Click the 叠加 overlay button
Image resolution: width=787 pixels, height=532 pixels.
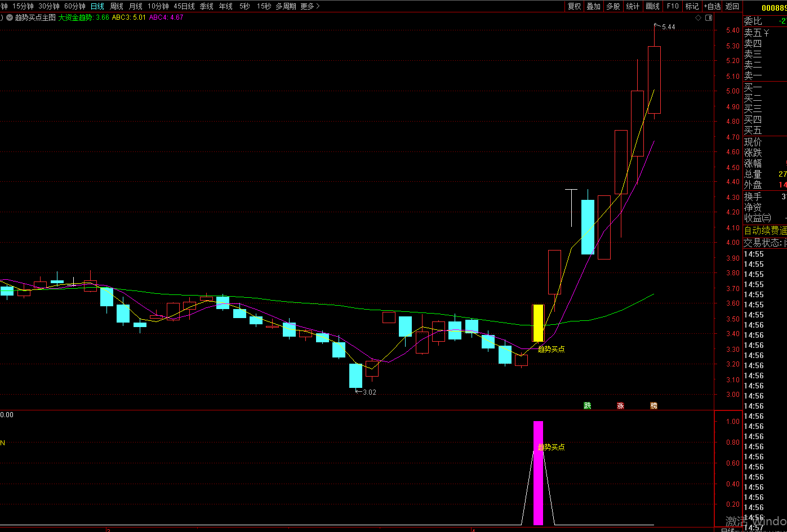click(593, 6)
